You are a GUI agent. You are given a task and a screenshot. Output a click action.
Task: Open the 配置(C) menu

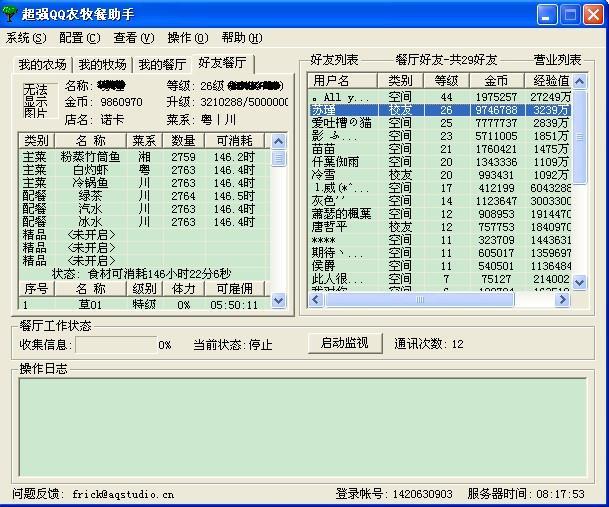pyautogui.click(x=80, y=38)
